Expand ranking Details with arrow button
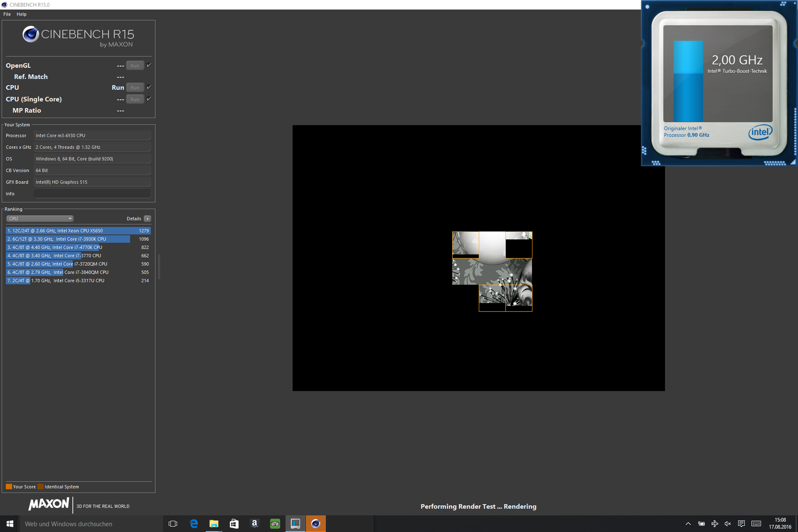The image size is (798, 532). pos(148,219)
